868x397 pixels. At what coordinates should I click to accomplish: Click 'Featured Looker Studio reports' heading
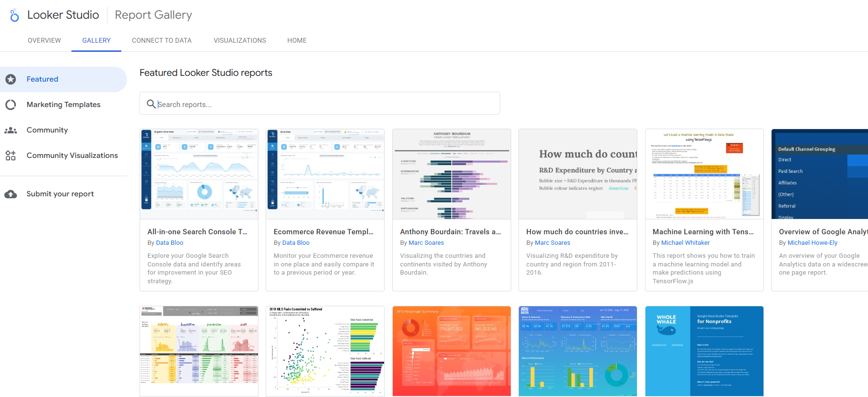pyautogui.click(x=206, y=72)
